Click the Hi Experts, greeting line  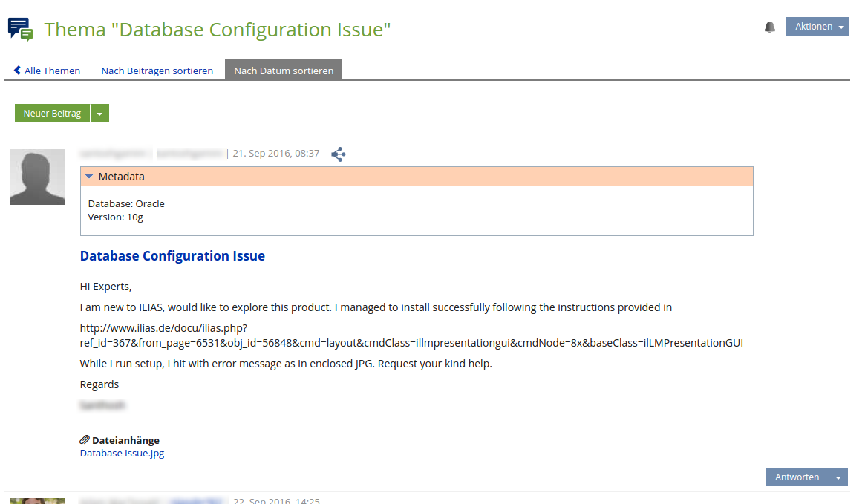pyautogui.click(x=106, y=287)
